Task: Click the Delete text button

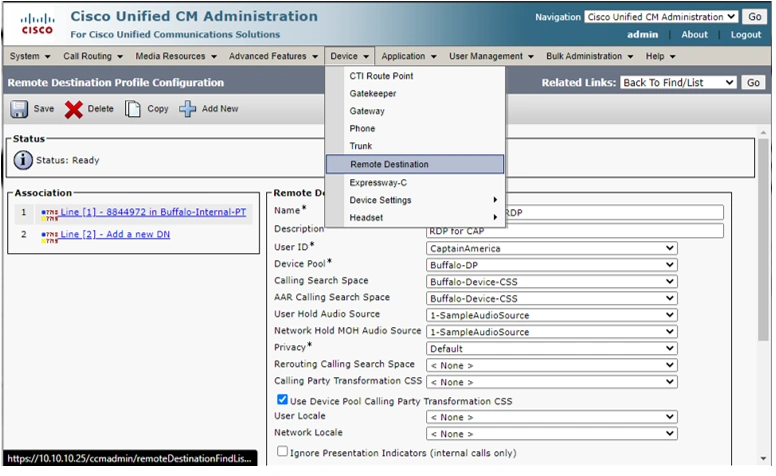Action: [100, 109]
